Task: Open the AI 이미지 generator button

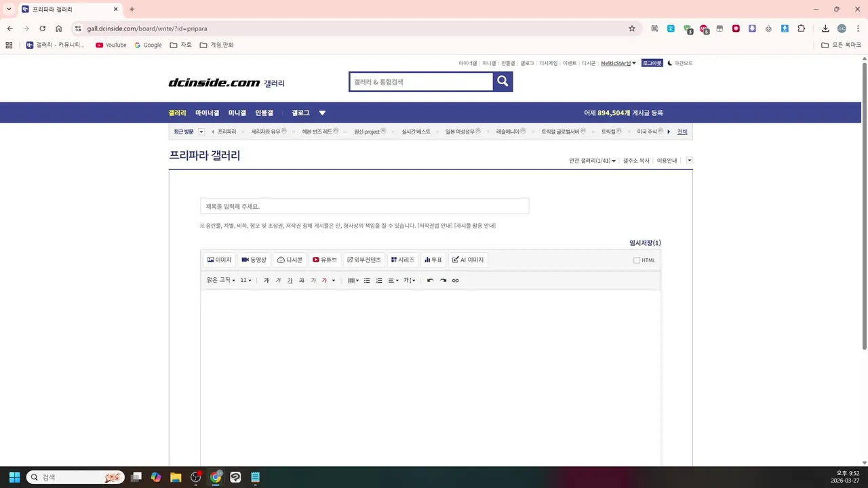Action: click(x=468, y=260)
